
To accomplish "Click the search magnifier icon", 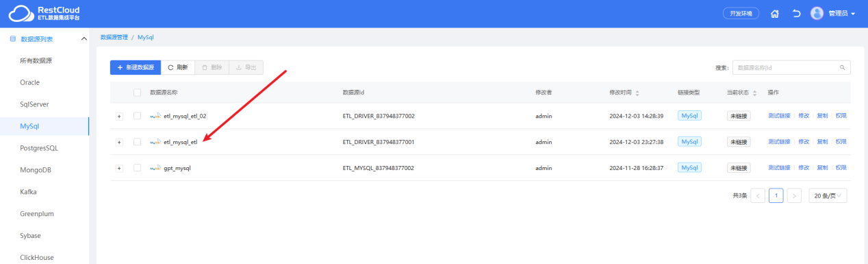I will point(843,67).
